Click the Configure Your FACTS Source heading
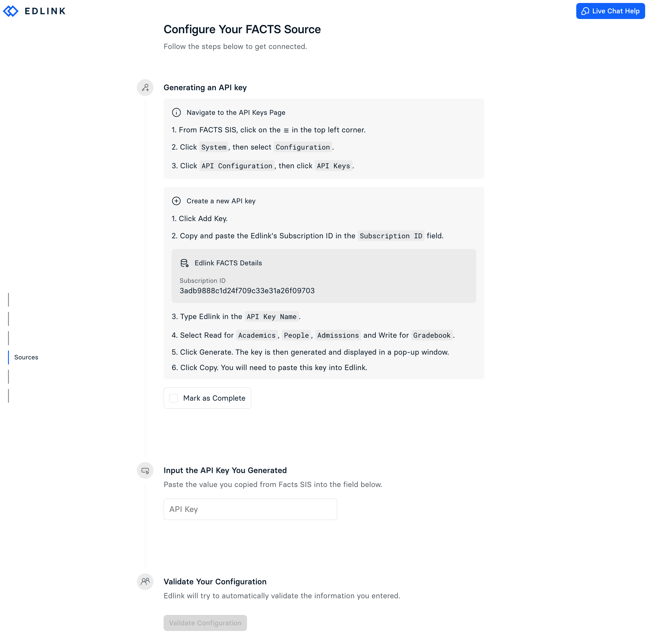This screenshot has height=644, width=649. (242, 29)
